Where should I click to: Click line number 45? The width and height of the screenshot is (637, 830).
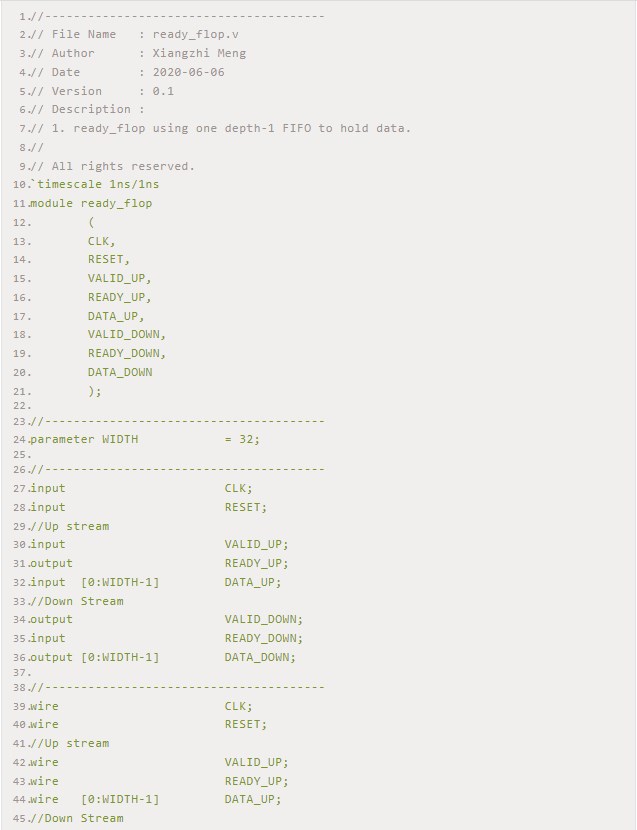22,818
